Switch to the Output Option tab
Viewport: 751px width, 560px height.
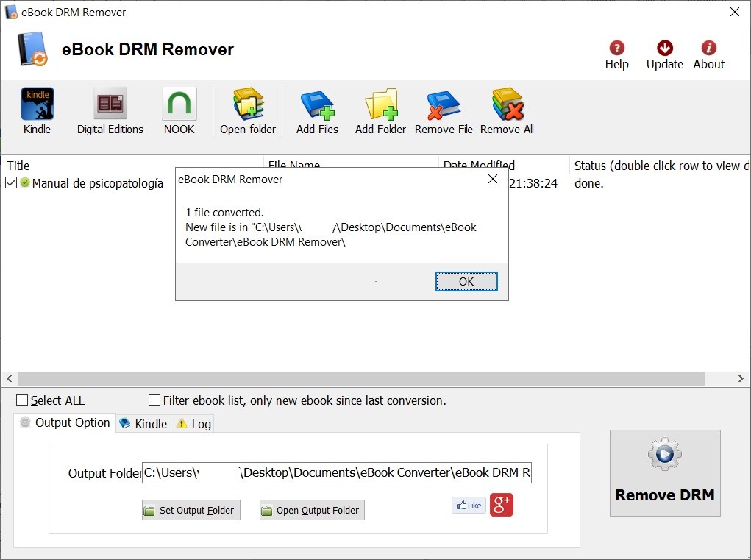click(x=65, y=422)
